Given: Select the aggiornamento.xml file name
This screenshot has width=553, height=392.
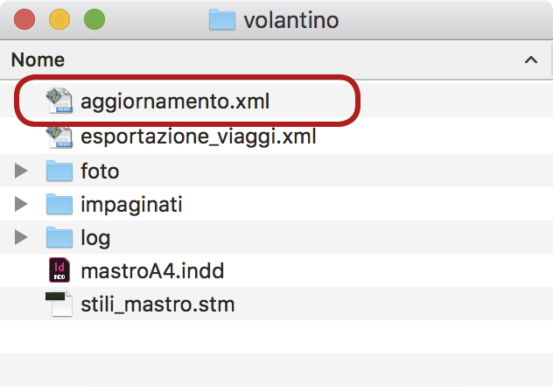Looking at the screenshot, I should [175, 102].
